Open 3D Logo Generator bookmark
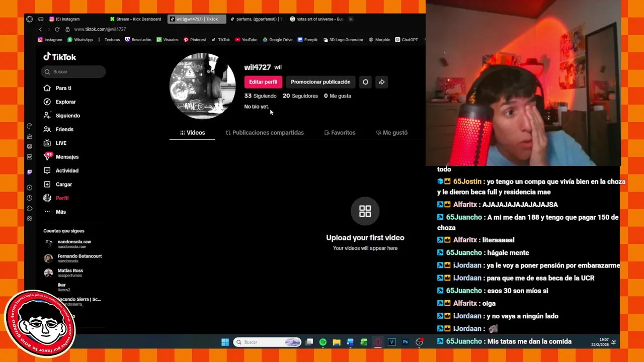The width and height of the screenshot is (644, 362). pyautogui.click(x=343, y=40)
